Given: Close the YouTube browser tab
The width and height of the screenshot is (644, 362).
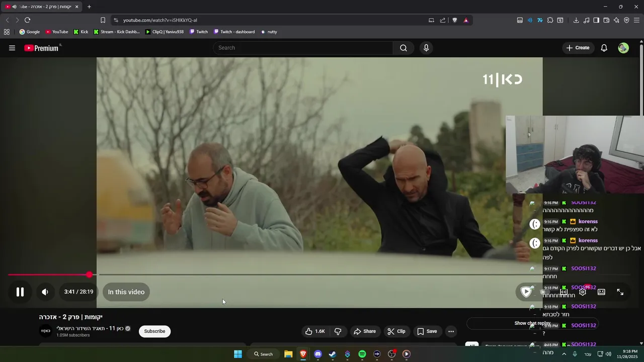Looking at the screenshot, I should tap(76, 7).
